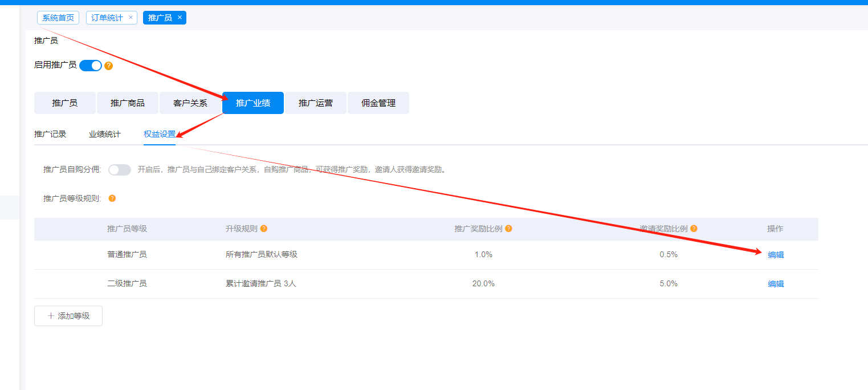Switch to the 推广记录 sub-tab
This screenshot has width=868, height=390.
(50, 135)
